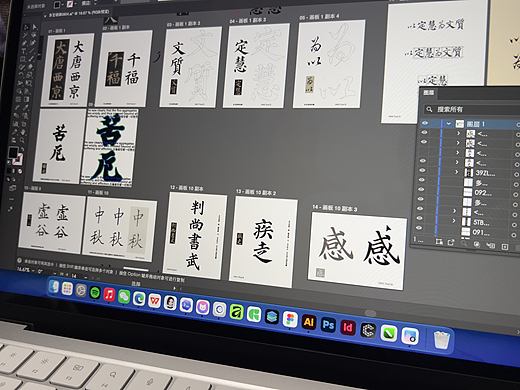Expand the 39ZL... layer item
The image size is (520, 390).
pos(457,172)
